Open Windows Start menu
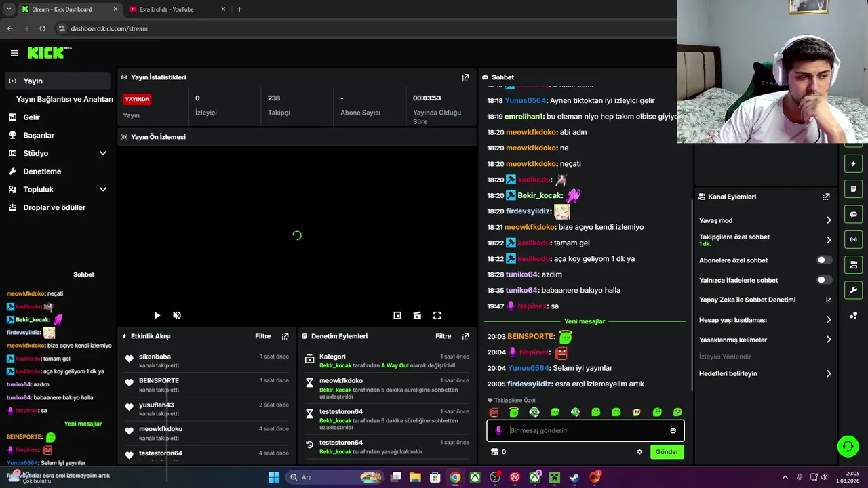Screen dimensions: 868x488 click(274, 477)
